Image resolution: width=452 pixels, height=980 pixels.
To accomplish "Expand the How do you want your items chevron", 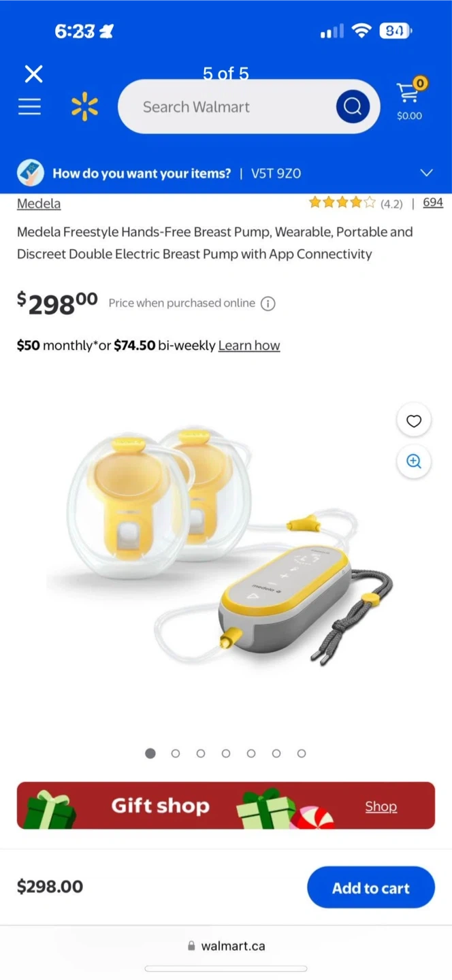I will (427, 173).
